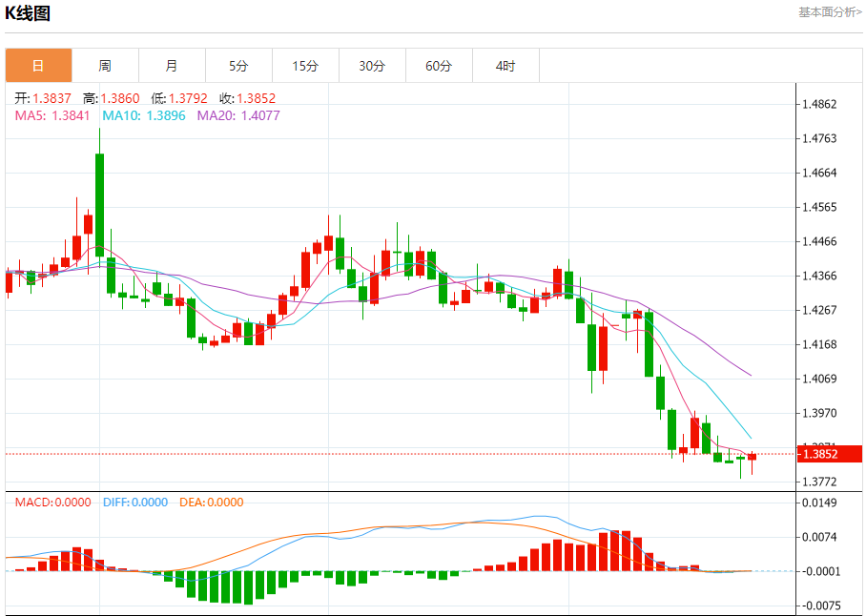Click the DIFF indicator label

[x=135, y=503]
